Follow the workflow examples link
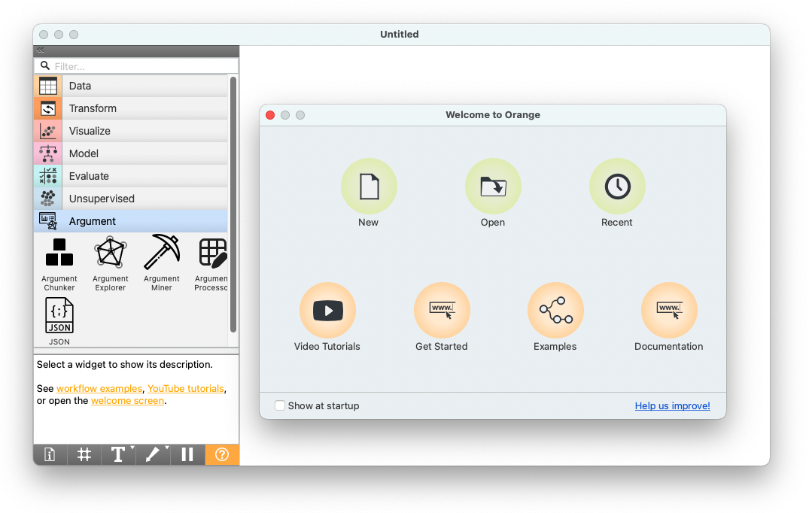 99,388
